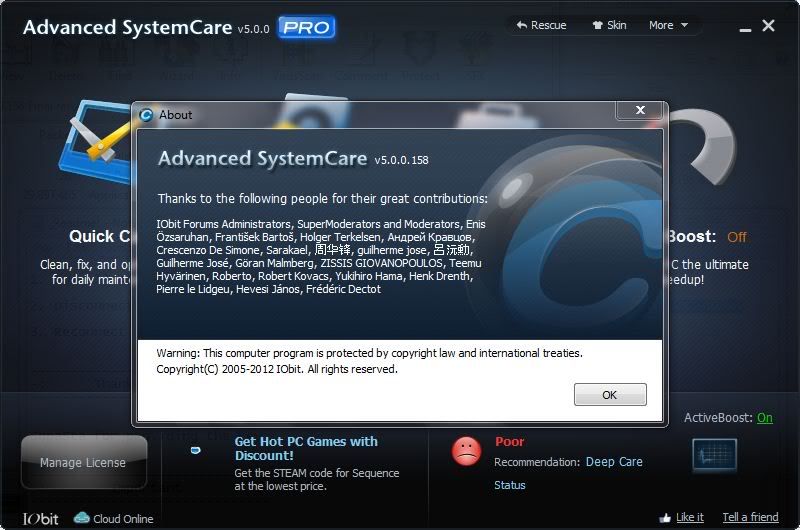
Task: Click the 'Poor' status text
Action: 509,441
